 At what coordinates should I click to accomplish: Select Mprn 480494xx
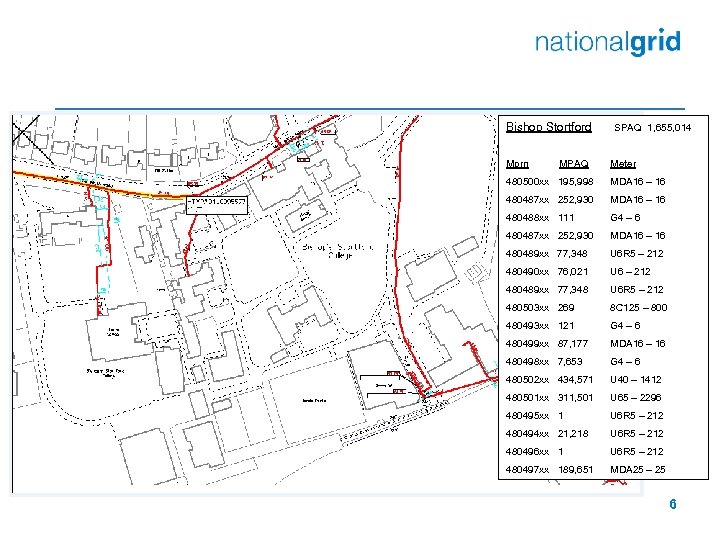click(x=527, y=433)
